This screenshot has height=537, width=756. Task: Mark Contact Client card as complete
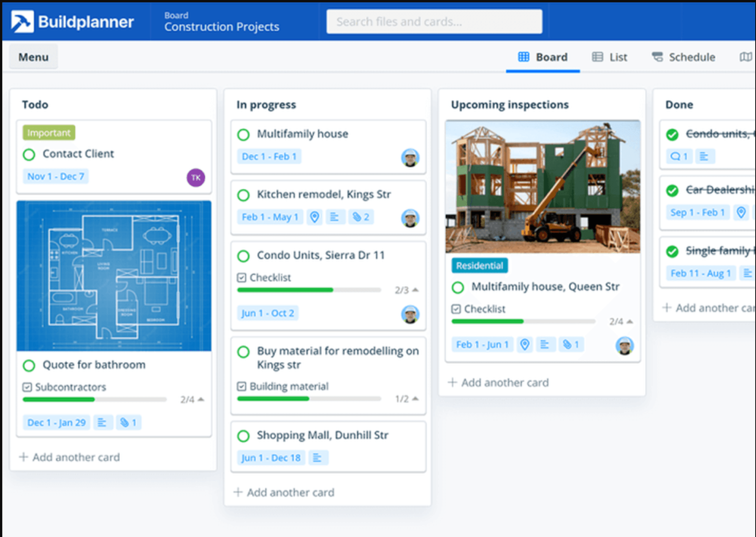(x=29, y=154)
